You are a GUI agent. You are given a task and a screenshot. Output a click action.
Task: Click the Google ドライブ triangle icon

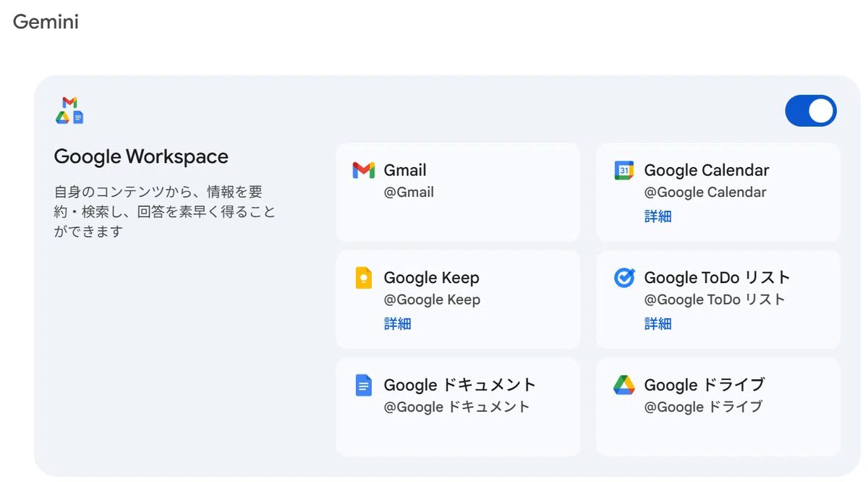click(x=624, y=385)
